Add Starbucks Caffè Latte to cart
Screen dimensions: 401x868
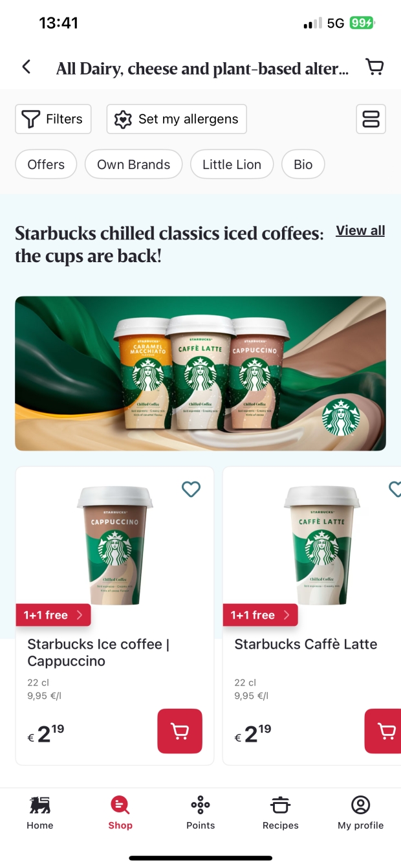[384, 731]
